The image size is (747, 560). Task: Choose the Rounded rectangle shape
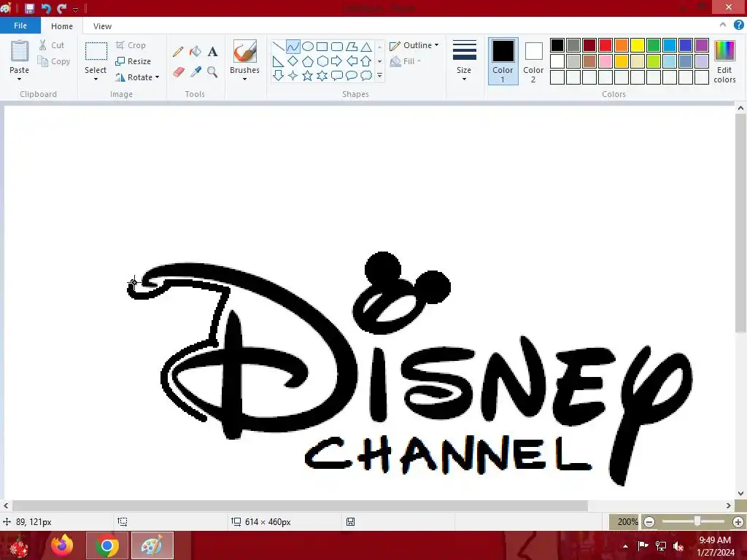point(337,47)
